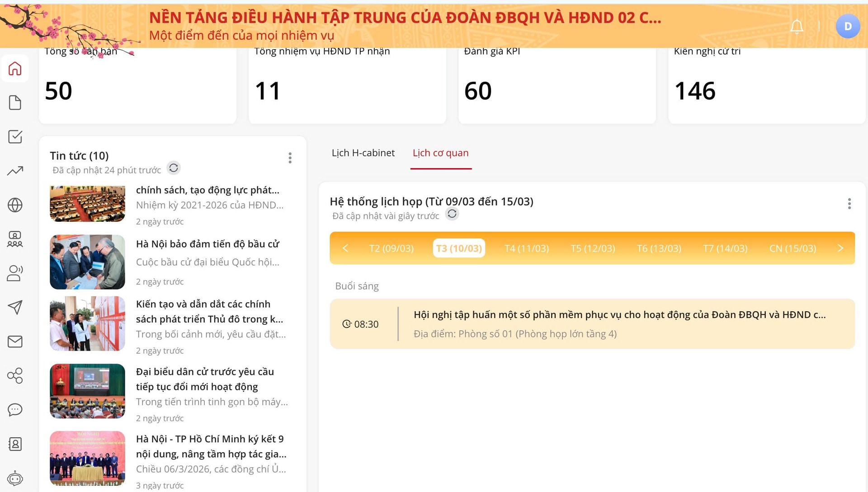868x492 pixels.
Task: Open the chat bubble sidebar icon
Action: (15, 410)
